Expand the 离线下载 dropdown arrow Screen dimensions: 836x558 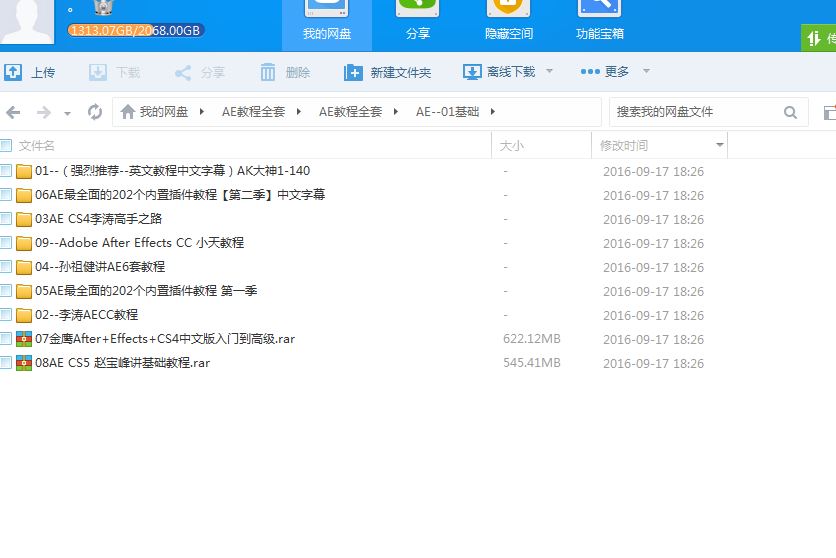(549, 72)
